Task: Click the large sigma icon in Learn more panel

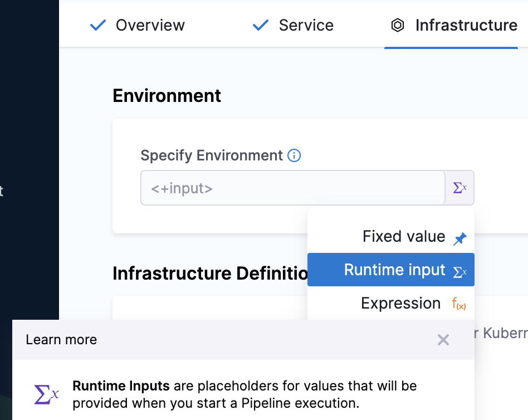Action: (x=47, y=394)
